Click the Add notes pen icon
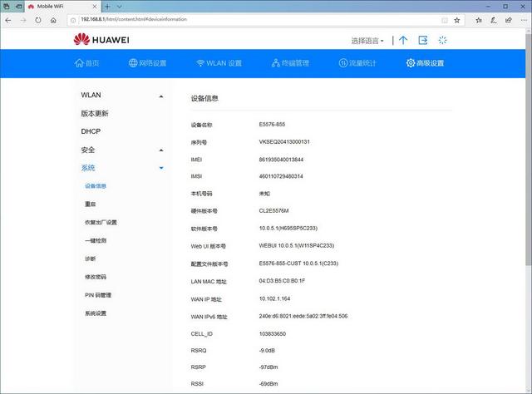Screen dimensions: 532x394 (x=494, y=20)
